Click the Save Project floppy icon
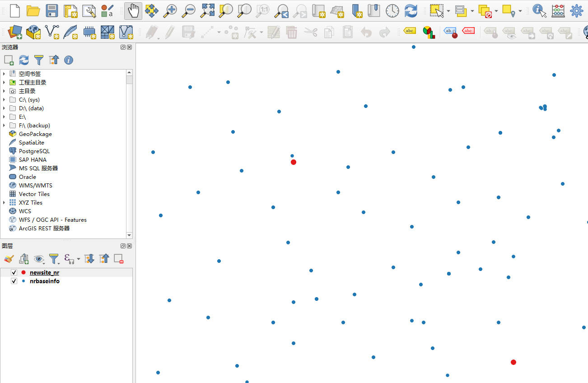The width and height of the screenshot is (588, 383). tap(52, 10)
